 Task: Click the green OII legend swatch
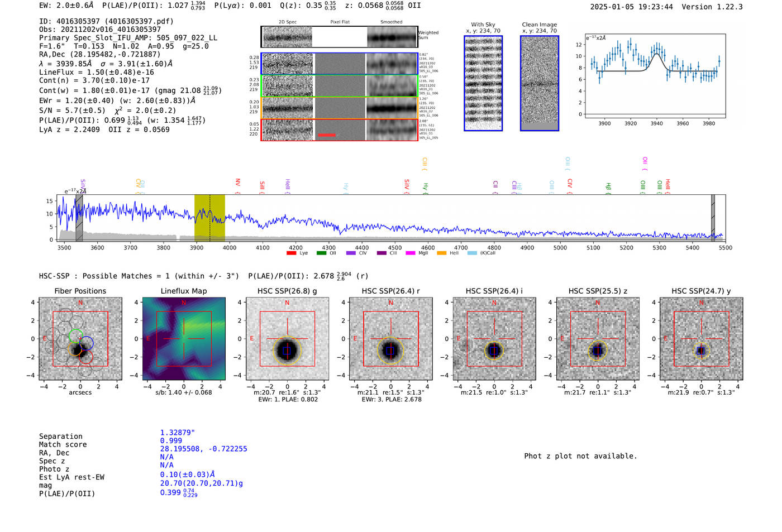[321, 253]
